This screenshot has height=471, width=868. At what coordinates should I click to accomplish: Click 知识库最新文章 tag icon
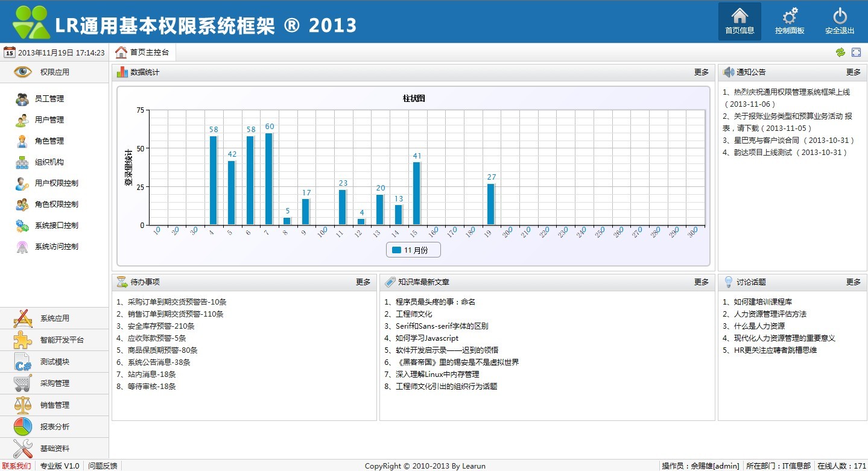[x=390, y=282]
